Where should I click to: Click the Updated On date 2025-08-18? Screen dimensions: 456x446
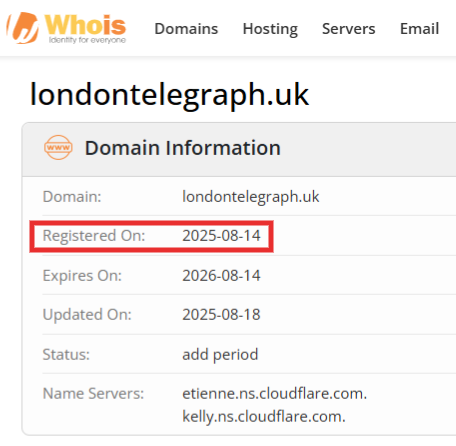pos(221,315)
